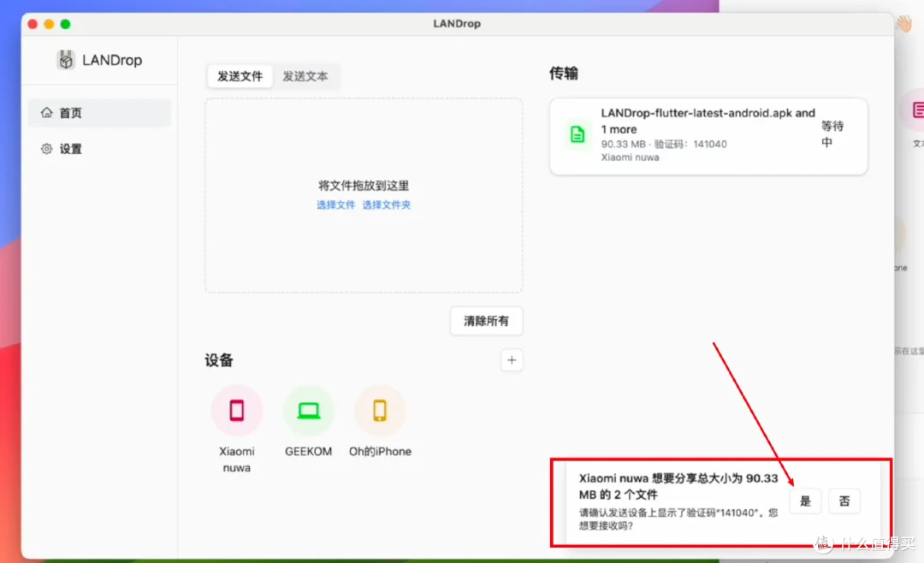
Task: Select the Xiaomi nuwa device icon
Action: click(x=237, y=411)
